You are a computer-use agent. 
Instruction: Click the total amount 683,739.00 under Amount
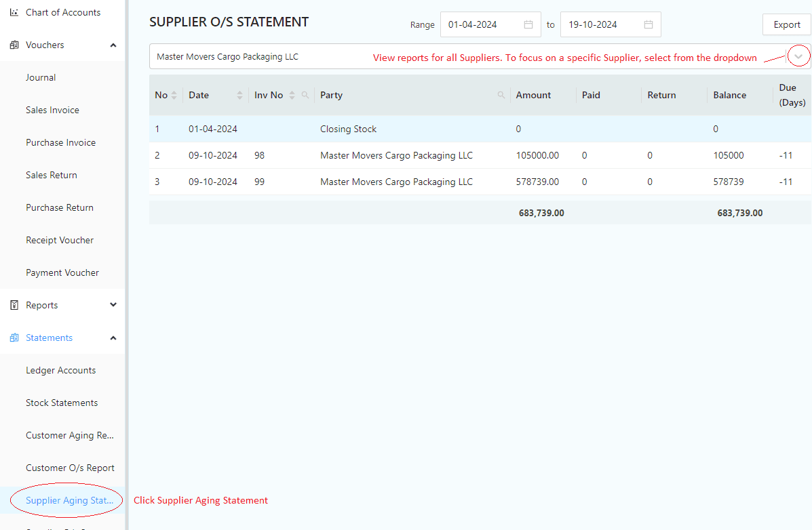pos(541,213)
